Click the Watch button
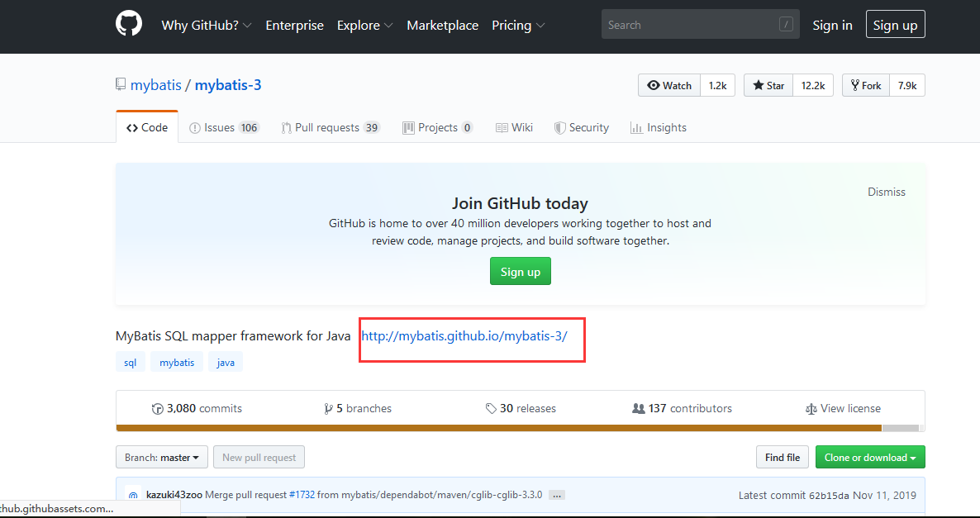The height and width of the screenshot is (518, 980). (669, 86)
